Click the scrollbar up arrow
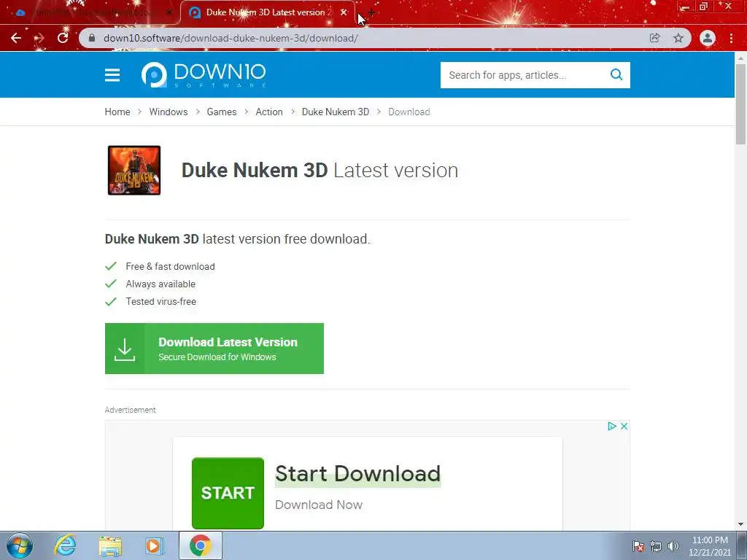This screenshot has width=747, height=560. (x=740, y=58)
